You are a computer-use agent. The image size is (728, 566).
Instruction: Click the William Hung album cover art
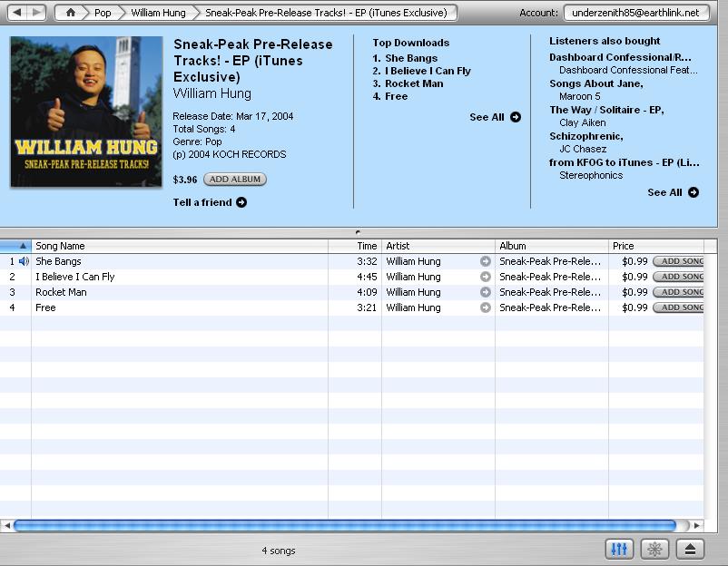[86, 112]
